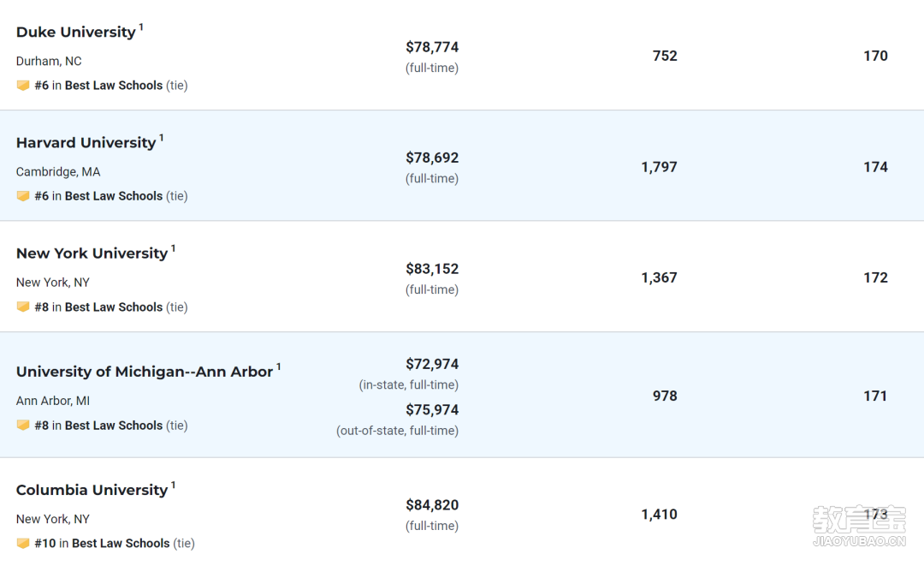924x566 pixels.
Task: Click Harvard's $78,692 tuition figure
Action: pos(432,158)
